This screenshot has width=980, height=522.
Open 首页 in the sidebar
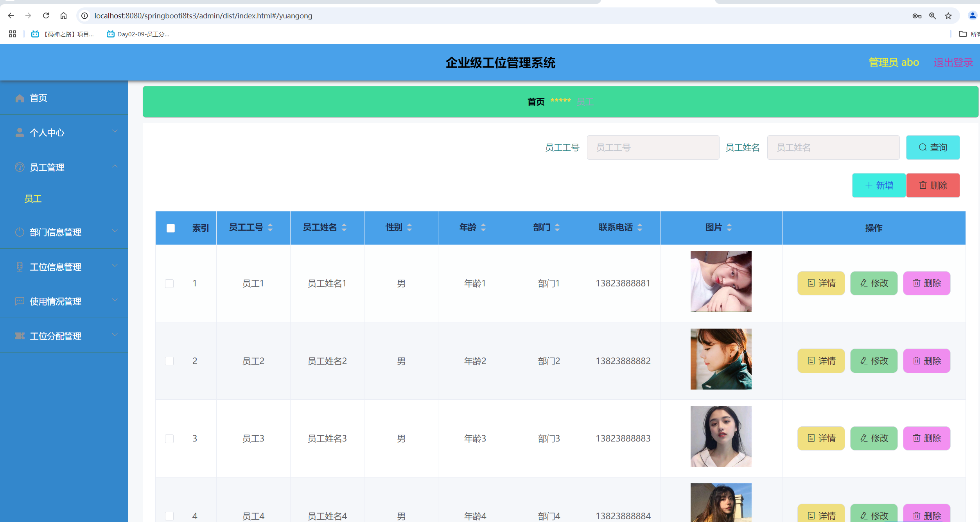click(38, 98)
